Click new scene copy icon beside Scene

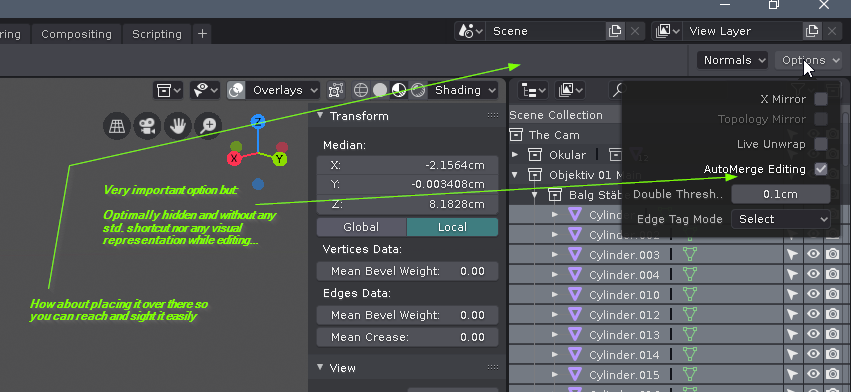(x=614, y=31)
